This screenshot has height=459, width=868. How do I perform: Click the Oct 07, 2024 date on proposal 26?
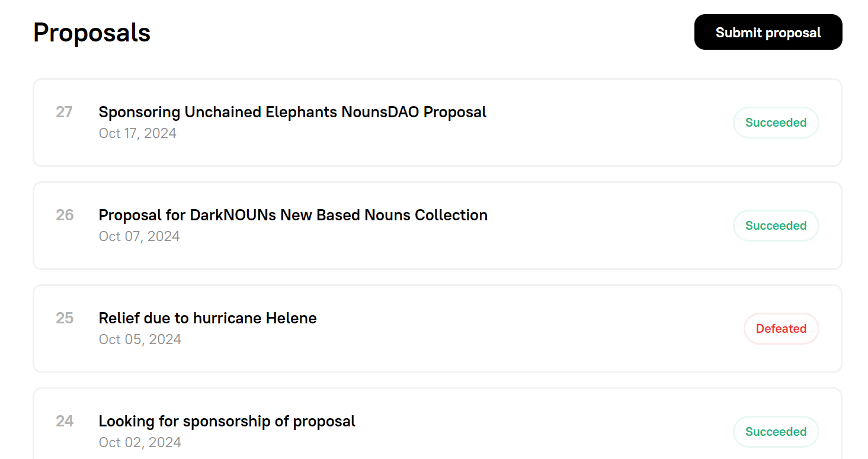tap(139, 236)
